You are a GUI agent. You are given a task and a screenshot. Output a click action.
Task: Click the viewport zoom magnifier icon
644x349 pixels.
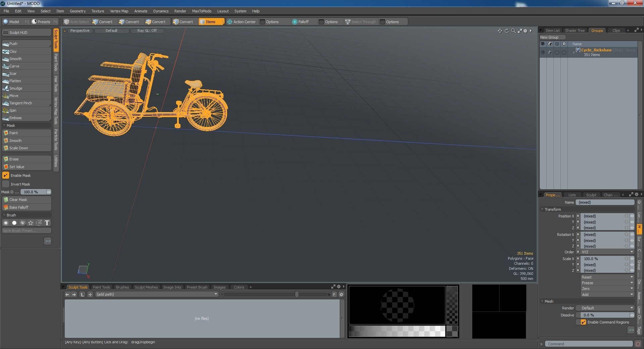pyautogui.click(x=513, y=31)
